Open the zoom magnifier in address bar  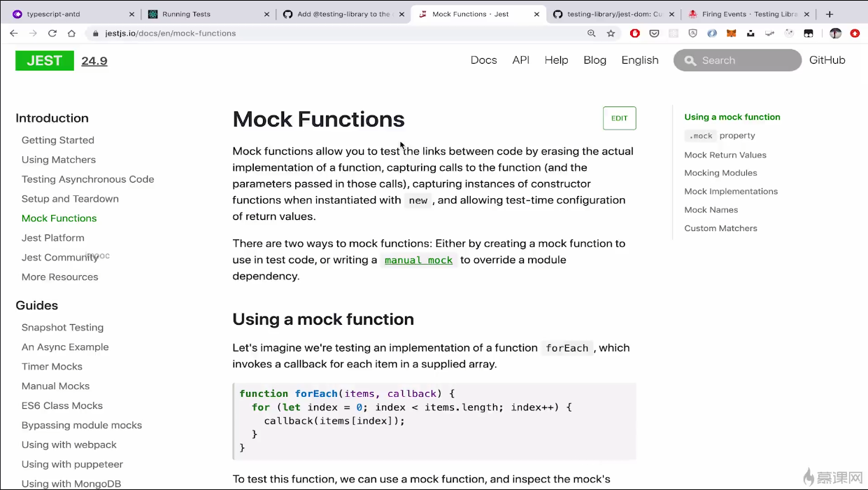(592, 33)
